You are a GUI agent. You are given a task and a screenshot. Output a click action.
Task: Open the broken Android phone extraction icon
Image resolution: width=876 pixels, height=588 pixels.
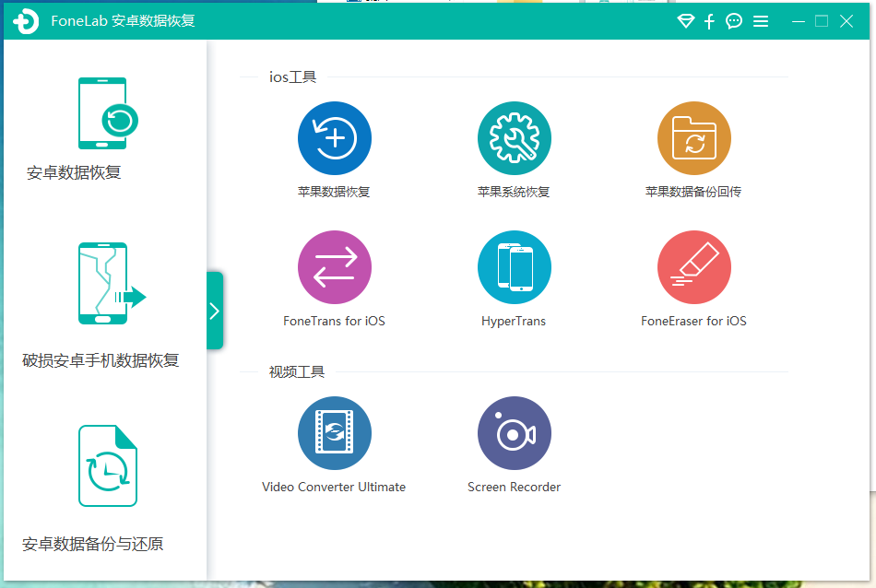[x=112, y=283]
